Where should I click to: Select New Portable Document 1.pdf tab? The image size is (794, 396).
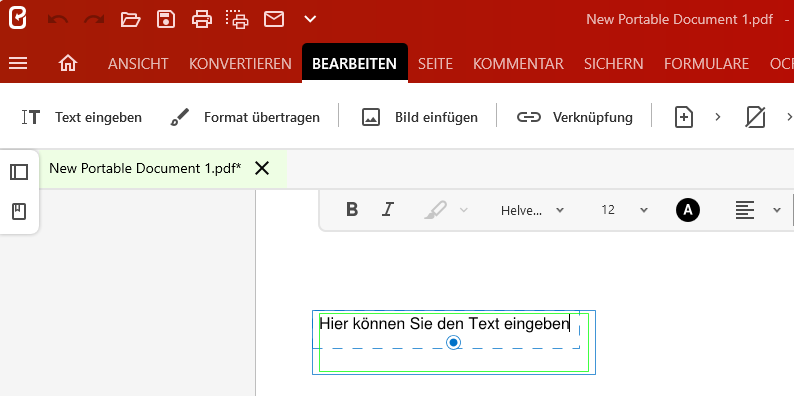coord(145,168)
